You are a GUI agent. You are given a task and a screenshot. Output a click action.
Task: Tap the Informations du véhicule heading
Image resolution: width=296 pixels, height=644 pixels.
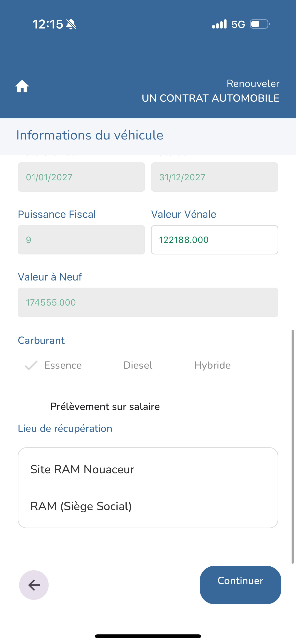click(x=90, y=135)
